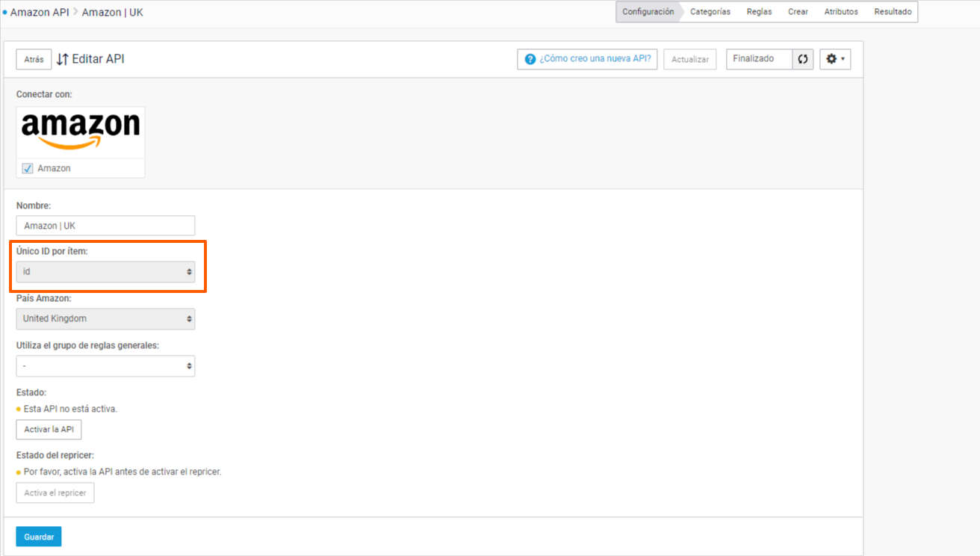Click the Conectar con: label
The width and height of the screenshot is (980, 556).
click(x=44, y=94)
